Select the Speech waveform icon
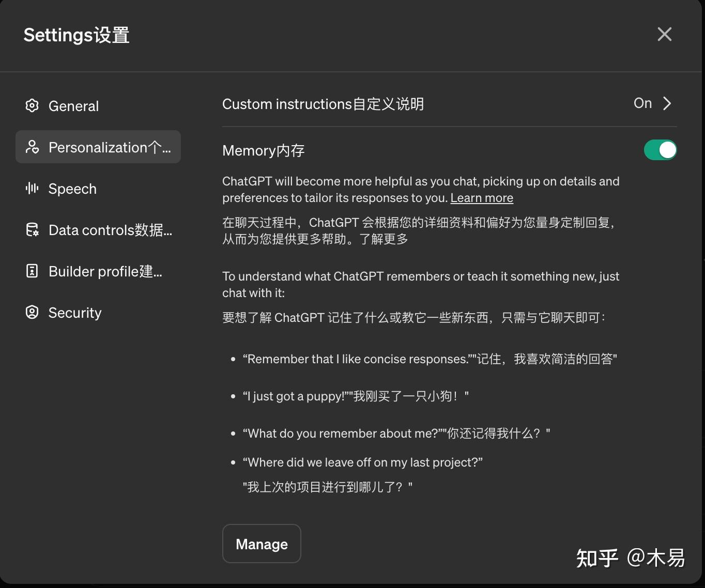Viewport: 705px width, 588px height. point(31,189)
